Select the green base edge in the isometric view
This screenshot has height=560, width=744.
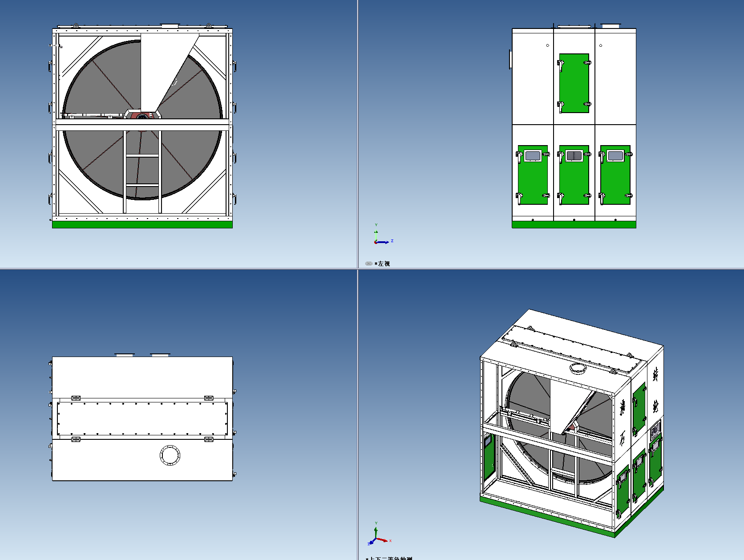(547, 516)
